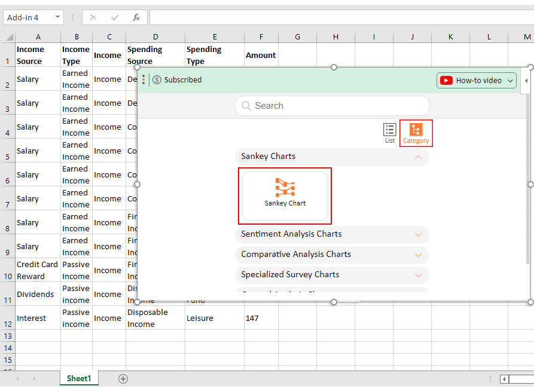
Task: Click the chart Search field
Action: [332, 106]
